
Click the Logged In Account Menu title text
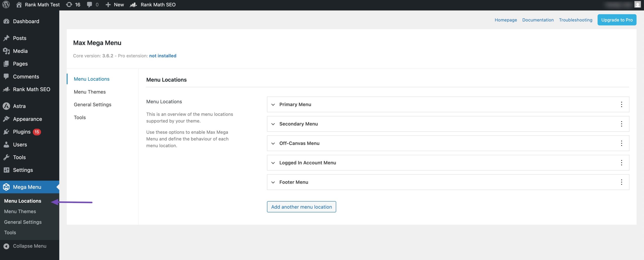[x=307, y=162]
